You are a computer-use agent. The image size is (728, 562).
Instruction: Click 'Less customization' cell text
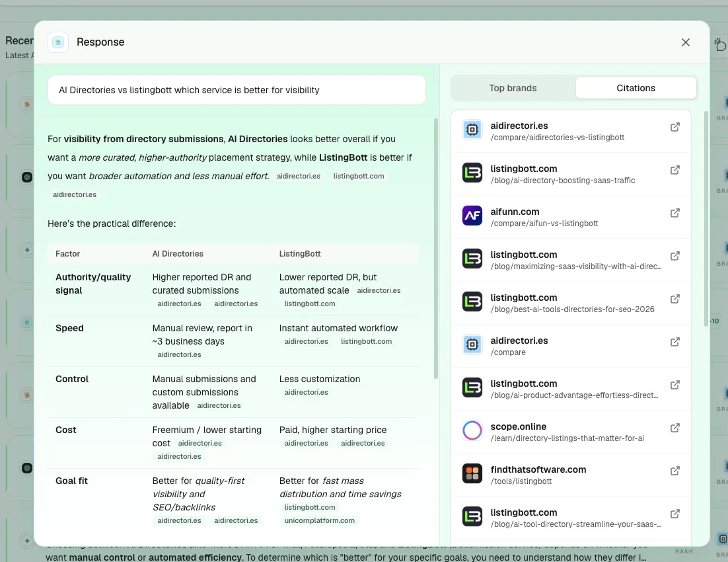pyautogui.click(x=320, y=379)
